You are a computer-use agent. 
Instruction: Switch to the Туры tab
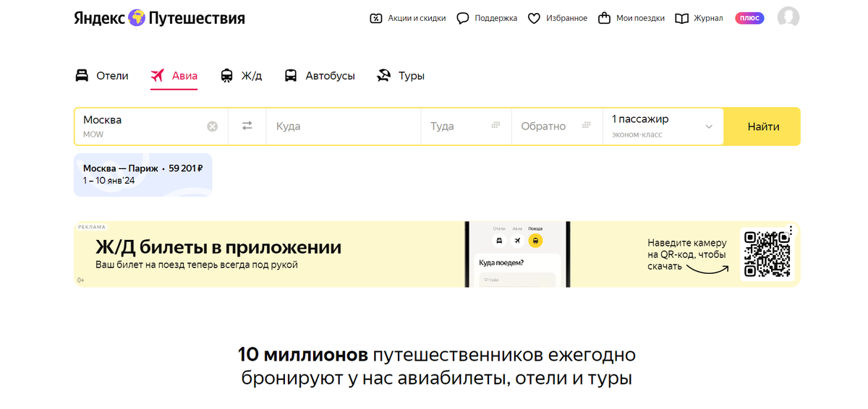tap(401, 76)
